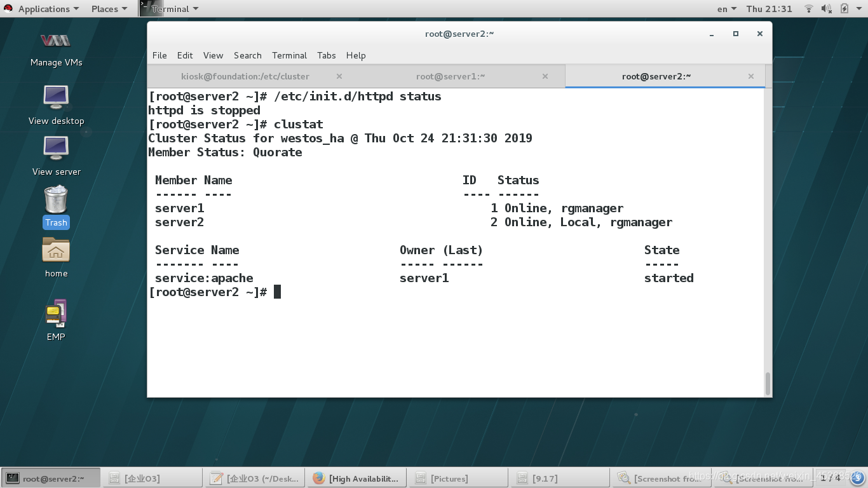Screen dimensions: 868x488
Task: Click the volume speaker icon
Action: coord(827,9)
